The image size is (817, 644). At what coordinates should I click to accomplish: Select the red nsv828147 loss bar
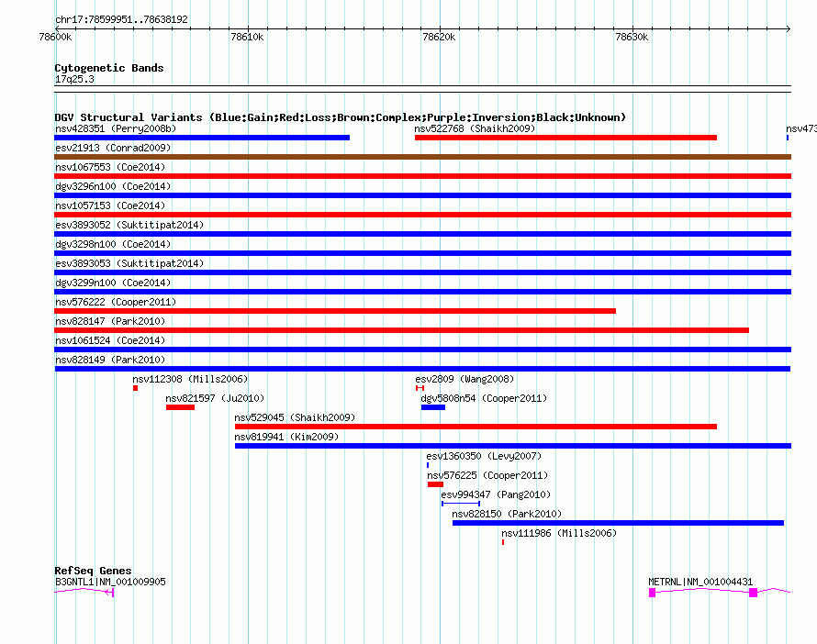[402, 330]
